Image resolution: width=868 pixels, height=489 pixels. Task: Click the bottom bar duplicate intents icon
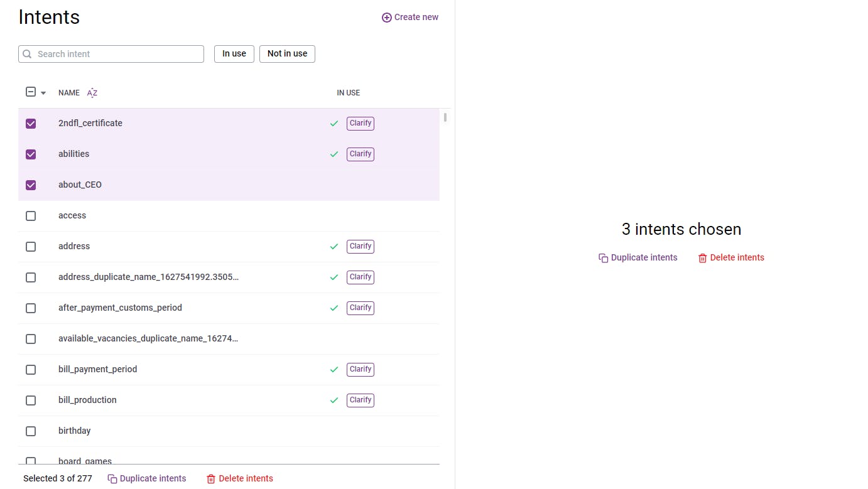[x=112, y=479]
